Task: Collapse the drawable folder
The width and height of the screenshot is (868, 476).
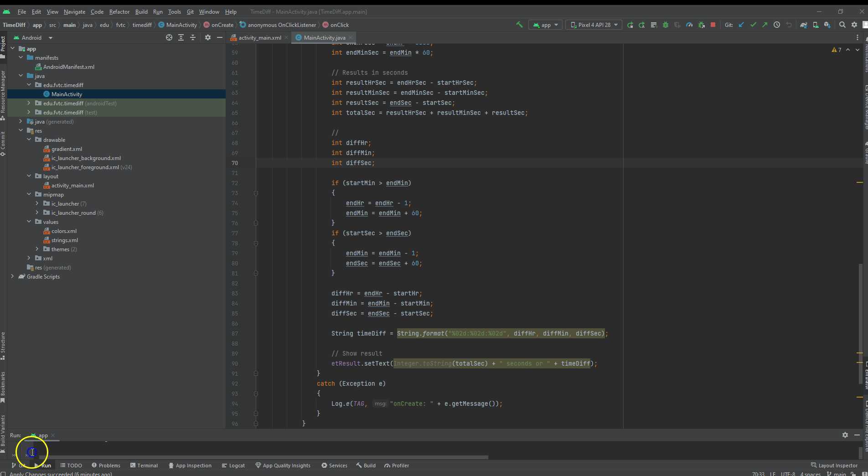Action: pyautogui.click(x=29, y=140)
